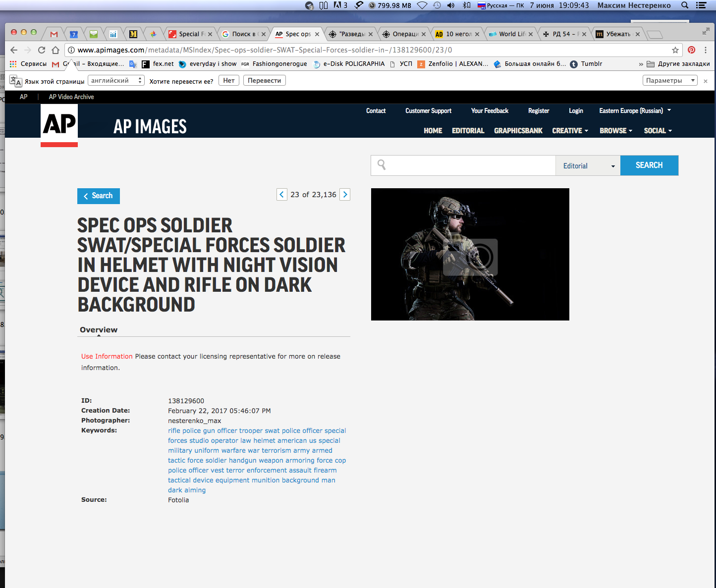Expand the BROWSE menu
The width and height of the screenshot is (716, 588).
(616, 131)
